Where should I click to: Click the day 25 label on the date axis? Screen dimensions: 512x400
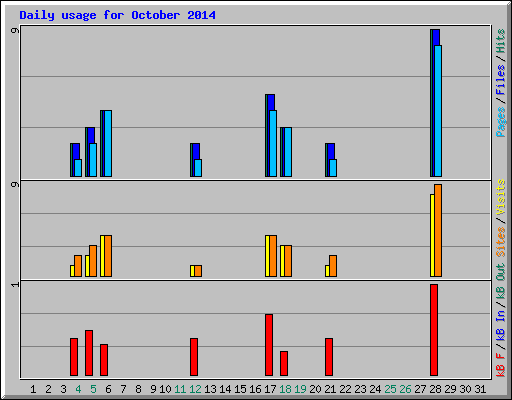(x=390, y=389)
